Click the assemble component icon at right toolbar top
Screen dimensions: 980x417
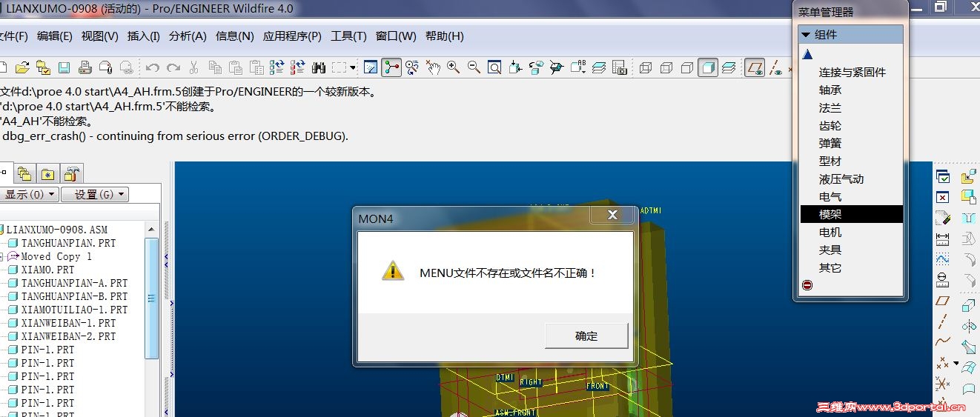pos(968,176)
